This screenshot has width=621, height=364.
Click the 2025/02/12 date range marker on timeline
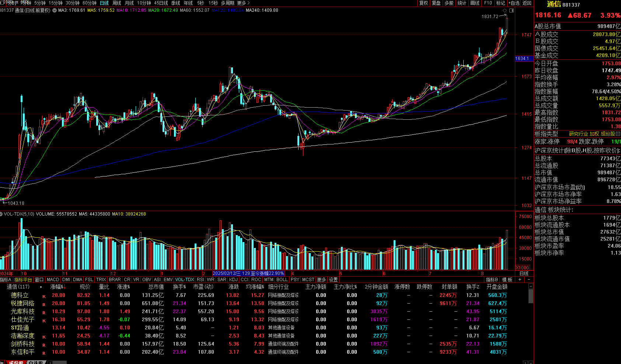(248, 273)
